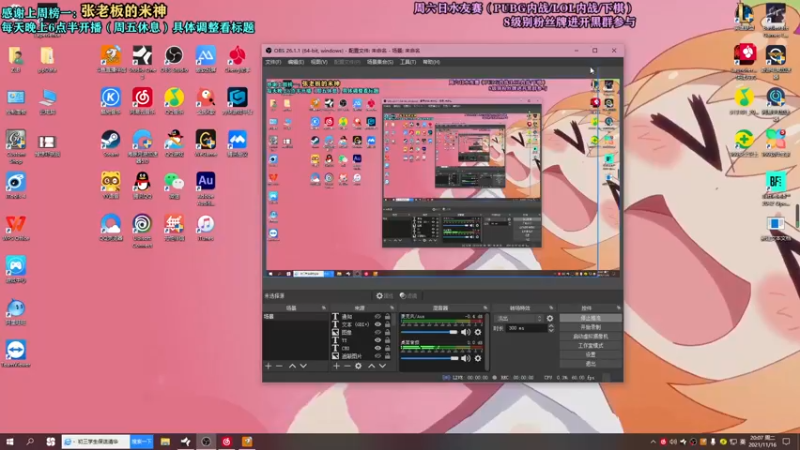Screen dimensions: 800x450
Task: Increase transition duration with up stepper
Action: pyautogui.click(x=551, y=327)
